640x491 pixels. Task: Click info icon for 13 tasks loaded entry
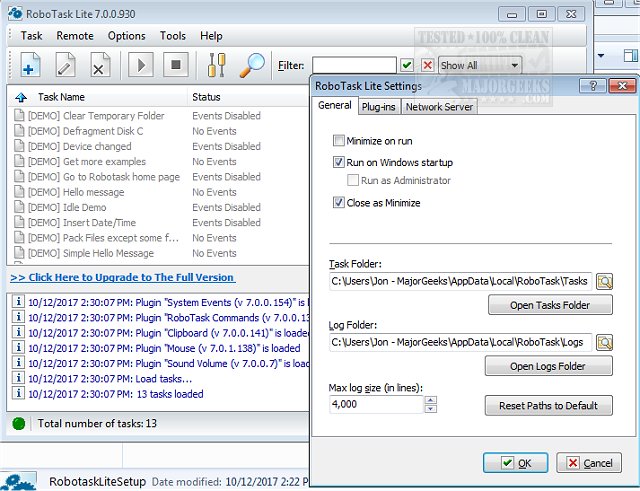click(x=18, y=393)
